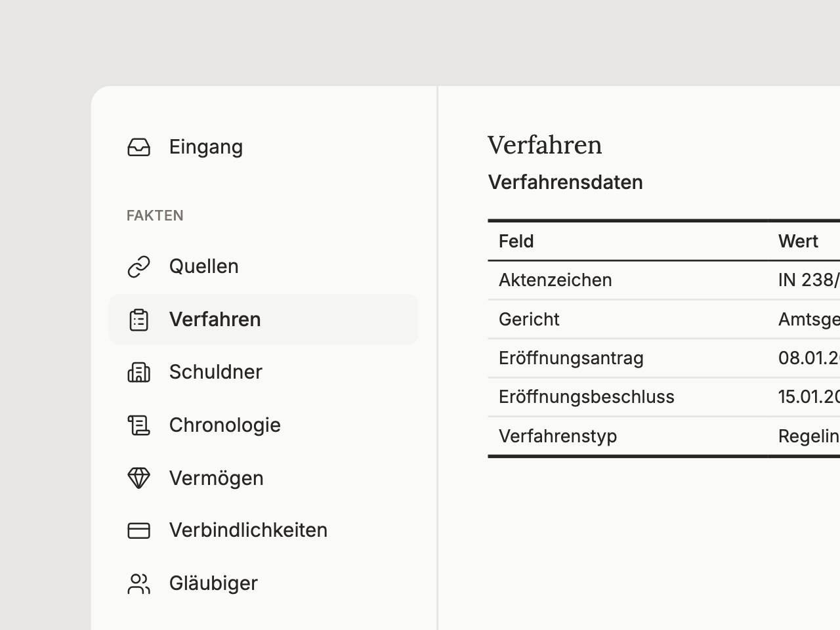Switch to the Schuldner section
This screenshot has width=840, height=630.
pos(215,372)
